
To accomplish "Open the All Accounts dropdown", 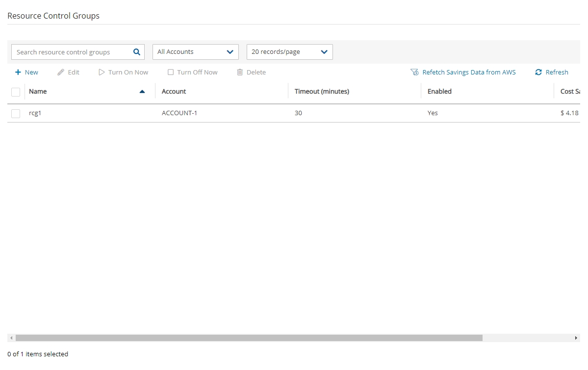I will 195,52.
